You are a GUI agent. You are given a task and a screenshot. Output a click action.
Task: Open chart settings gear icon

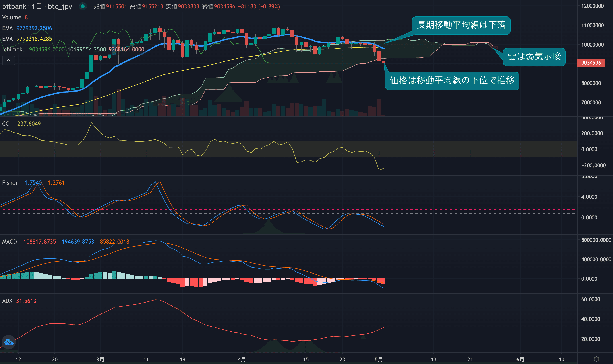tap(596, 359)
